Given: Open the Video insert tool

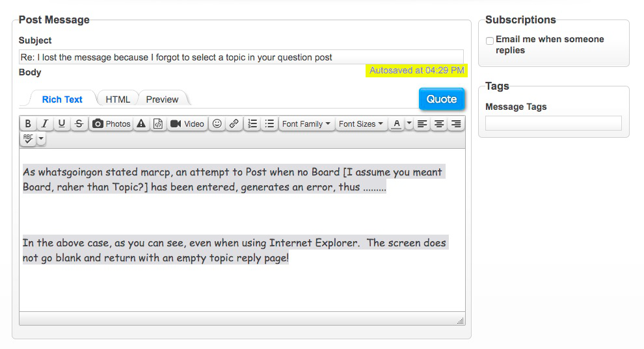Looking at the screenshot, I should (187, 123).
